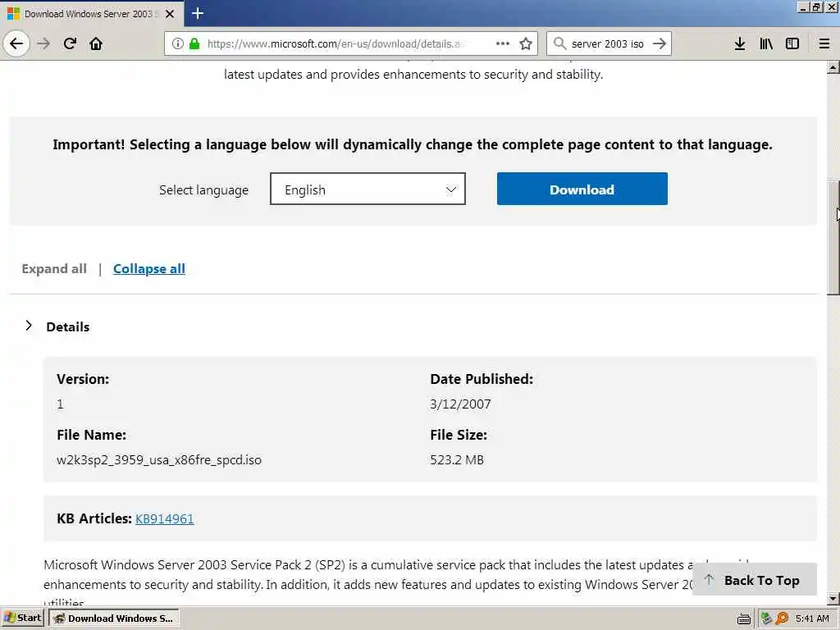This screenshot has width=840, height=630.
Task: Click the Details section heading
Action: tap(68, 326)
